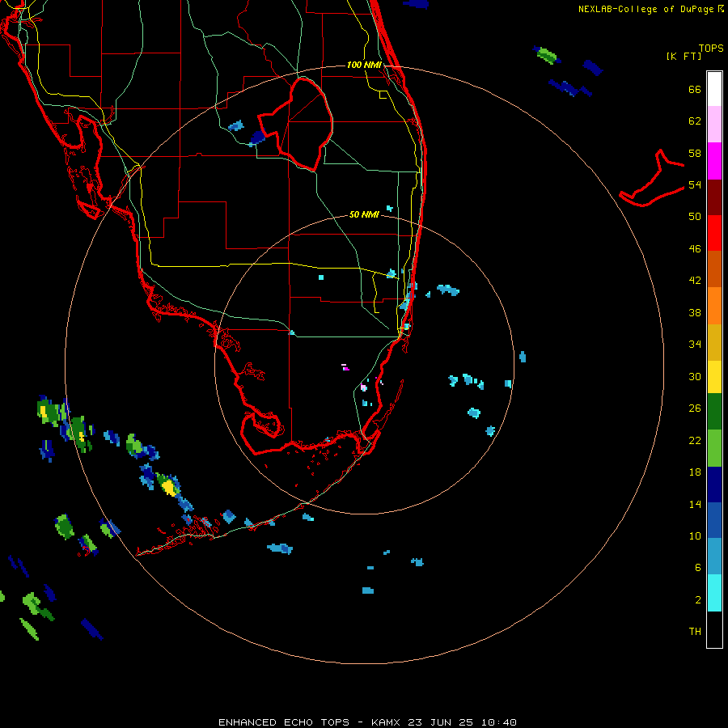Click the ENHANCED ECHO TOPS title text
The height and width of the screenshot is (728, 728).
[x=284, y=722]
